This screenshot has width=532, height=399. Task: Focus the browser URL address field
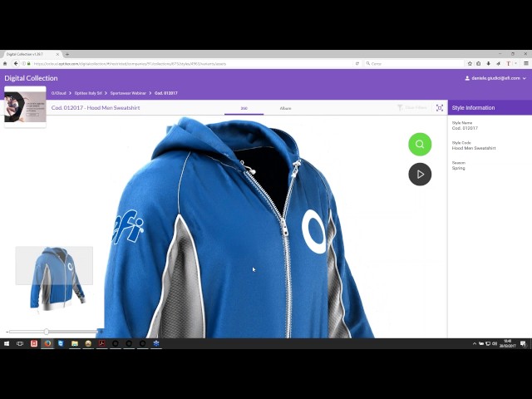coord(190,63)
